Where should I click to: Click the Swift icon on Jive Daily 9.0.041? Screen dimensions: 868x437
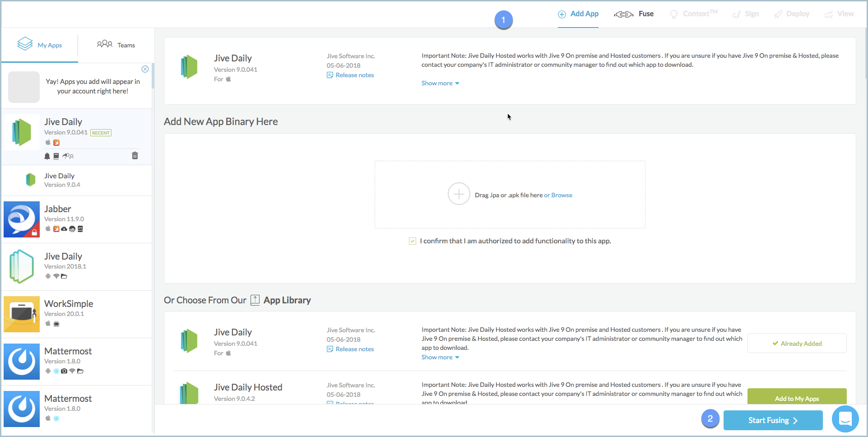[x=56, y=143]
